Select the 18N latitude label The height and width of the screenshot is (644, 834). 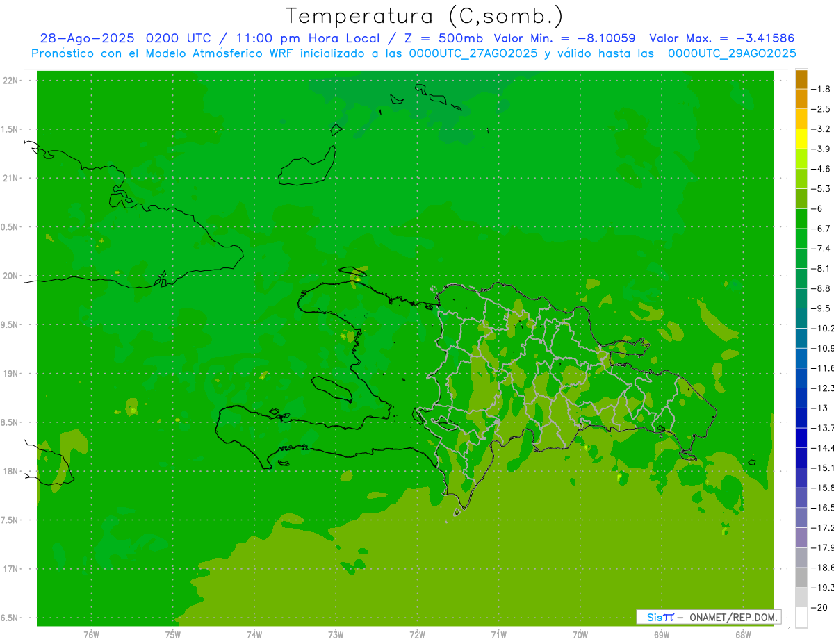pyautogui.click(x=11, y=471)
